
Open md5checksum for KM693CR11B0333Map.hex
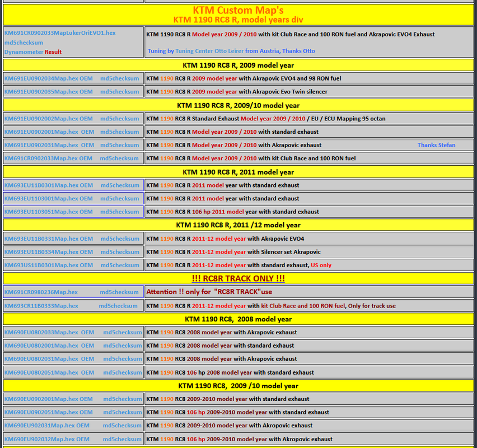(118, 306)
